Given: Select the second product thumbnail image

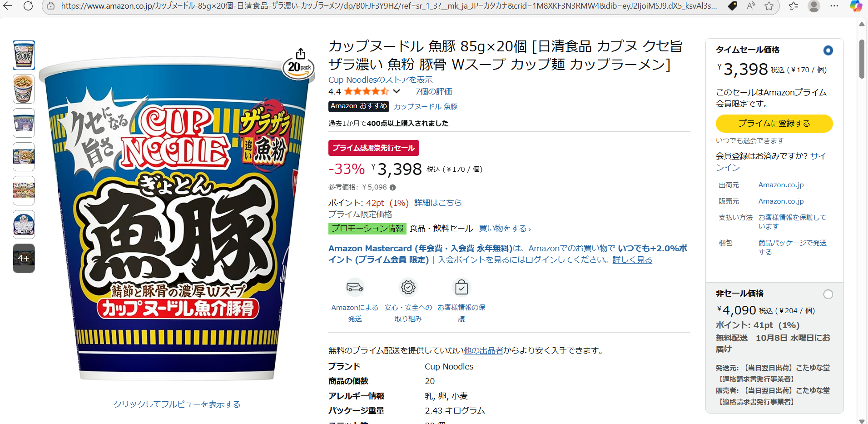Looking at the screenshot, I should tap(24, 89).
